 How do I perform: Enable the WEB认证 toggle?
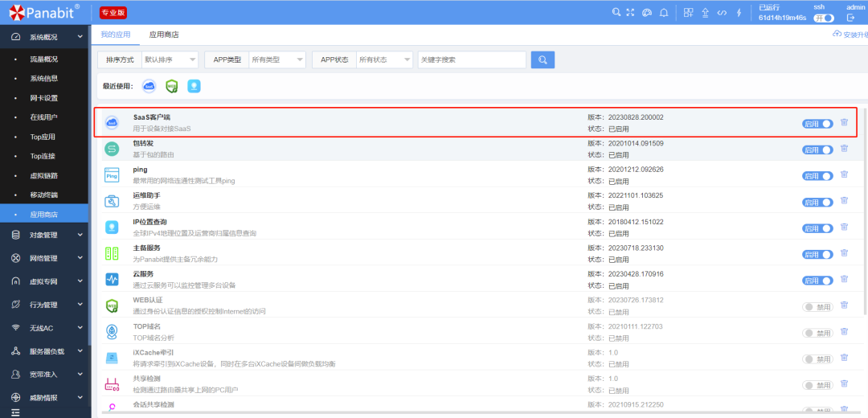(x=817, y=306)
